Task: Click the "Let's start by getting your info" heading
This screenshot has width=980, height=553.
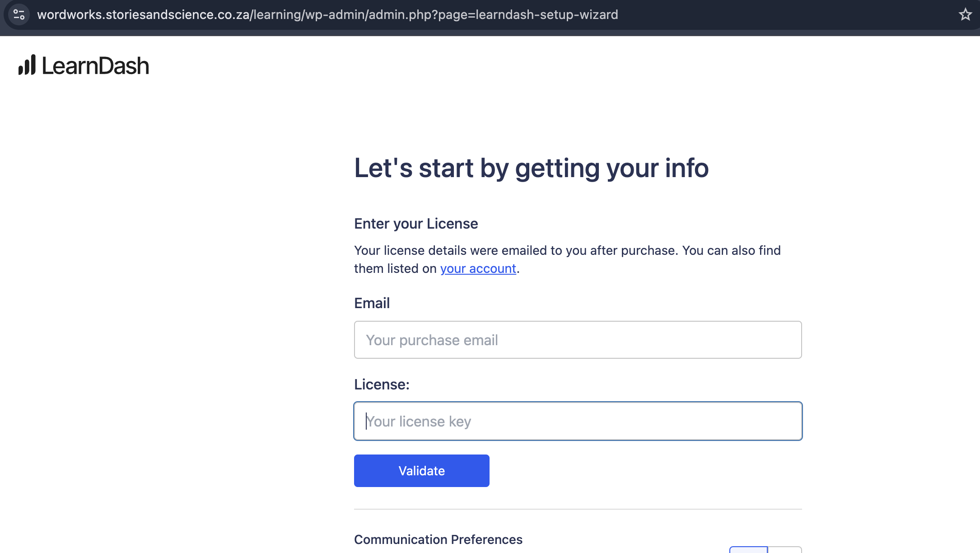Action: tap(531, 168)
